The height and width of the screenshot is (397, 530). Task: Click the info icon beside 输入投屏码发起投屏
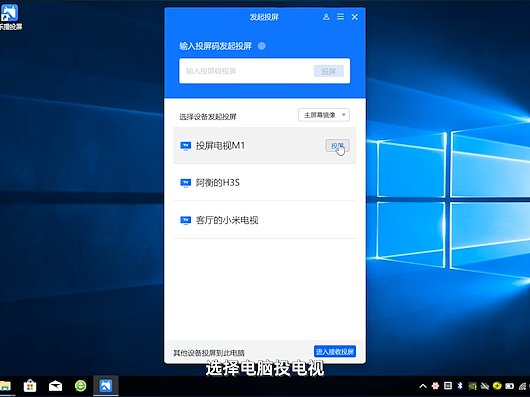[262, 46]
